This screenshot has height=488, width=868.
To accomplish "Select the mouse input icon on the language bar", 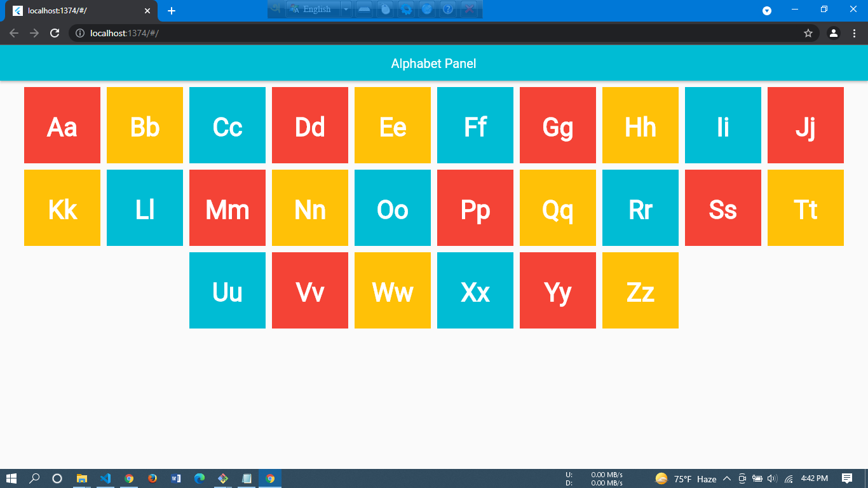I will 385,9.
